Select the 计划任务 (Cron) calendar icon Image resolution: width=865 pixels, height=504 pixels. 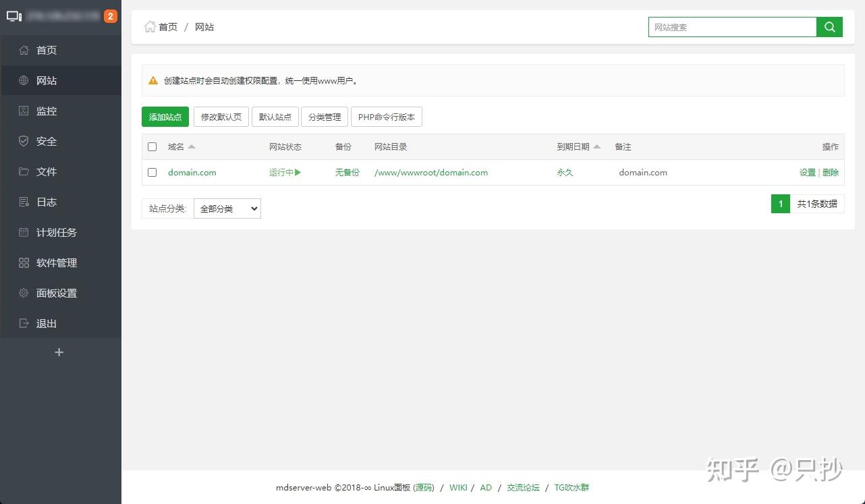point(23,232)
